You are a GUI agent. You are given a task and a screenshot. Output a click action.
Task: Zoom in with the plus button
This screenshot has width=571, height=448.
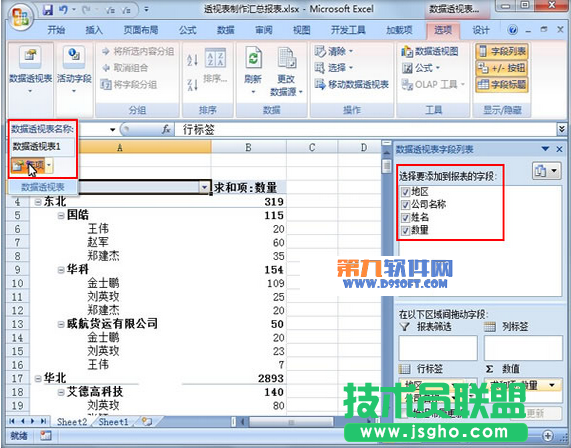(548, 435)
